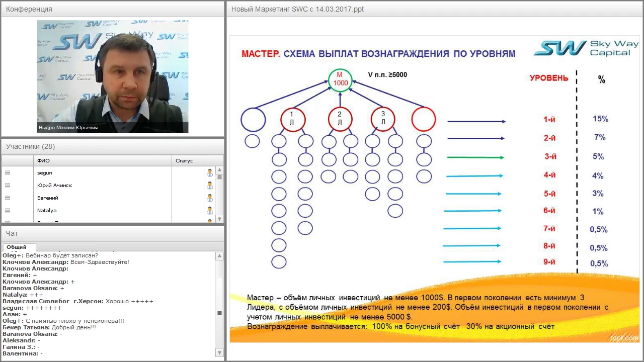The width and height of the screenshot is (644, 362).
Task: Click the drag handle icon left of segun
Action: coord(8,172)
